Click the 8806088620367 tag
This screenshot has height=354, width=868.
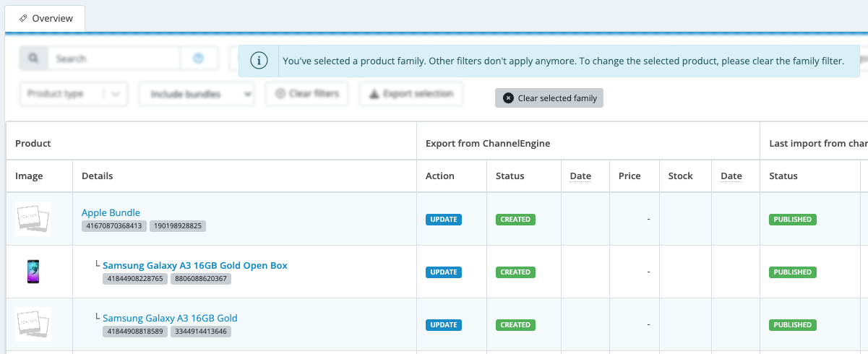point(201,279)
